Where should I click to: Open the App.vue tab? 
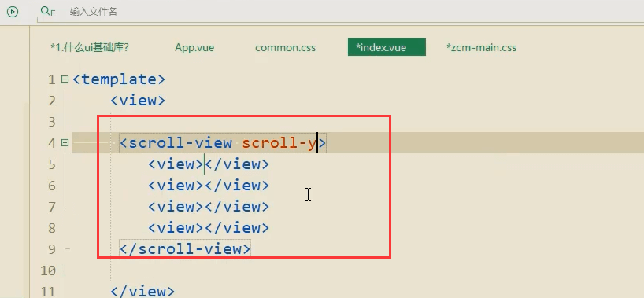[194, 47]
